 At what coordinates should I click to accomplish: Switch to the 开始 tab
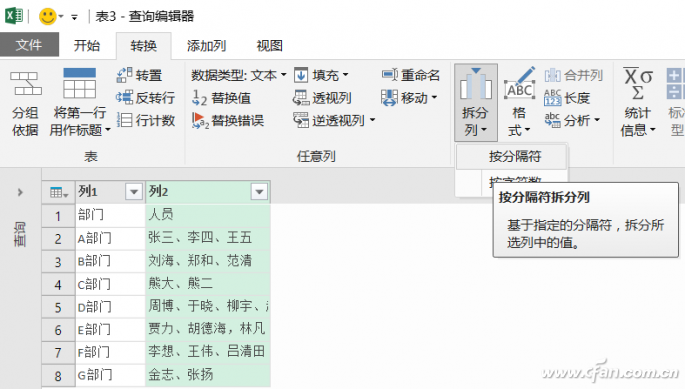[x=86, y=45]
